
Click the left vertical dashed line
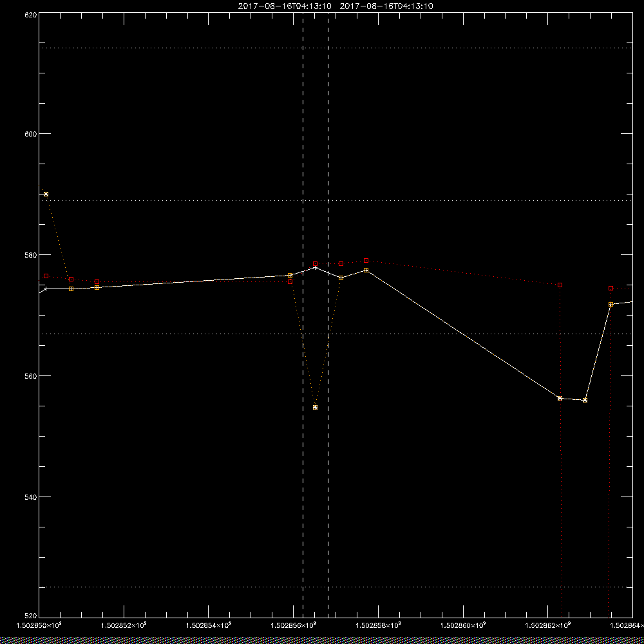303,314
